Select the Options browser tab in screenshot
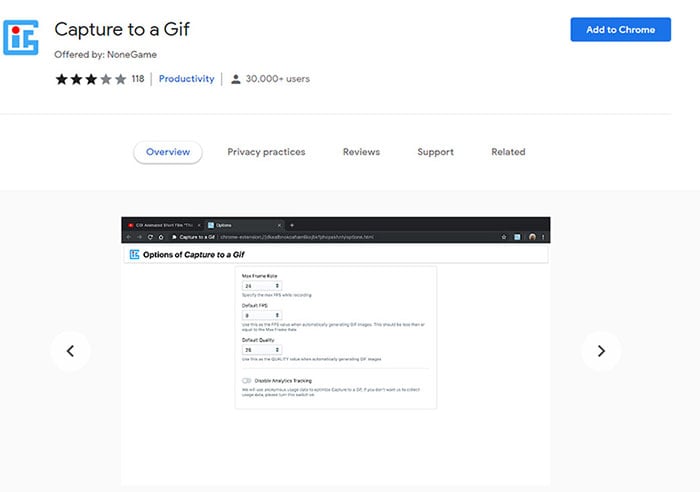 [x=245, y=225]
